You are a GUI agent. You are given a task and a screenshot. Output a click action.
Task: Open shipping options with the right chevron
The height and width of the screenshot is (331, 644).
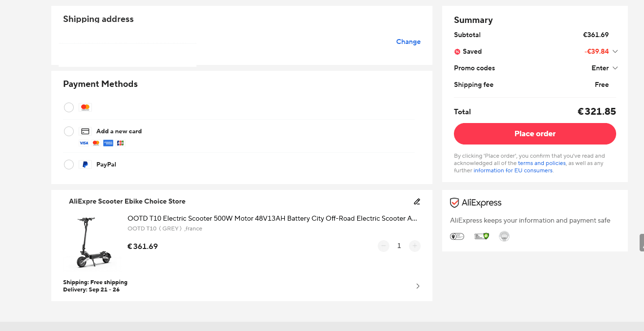418,286
